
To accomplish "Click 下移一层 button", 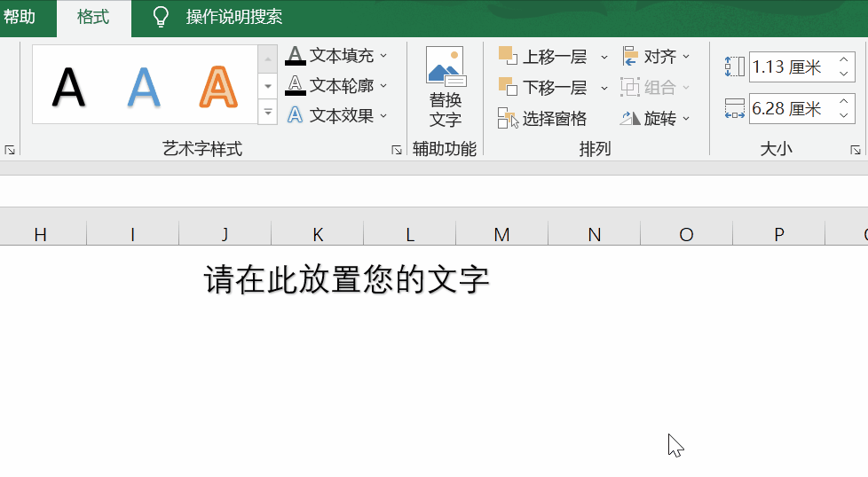I will point(542,87).
